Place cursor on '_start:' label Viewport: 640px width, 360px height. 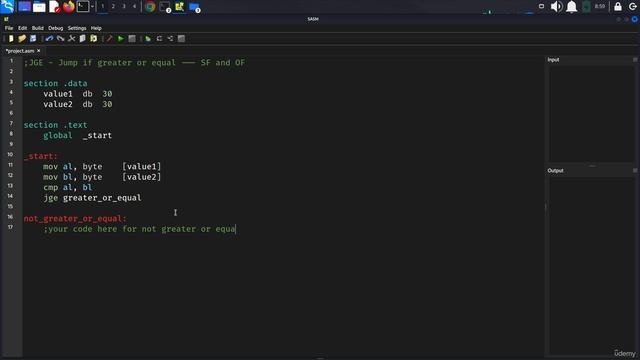pos(41,156)
